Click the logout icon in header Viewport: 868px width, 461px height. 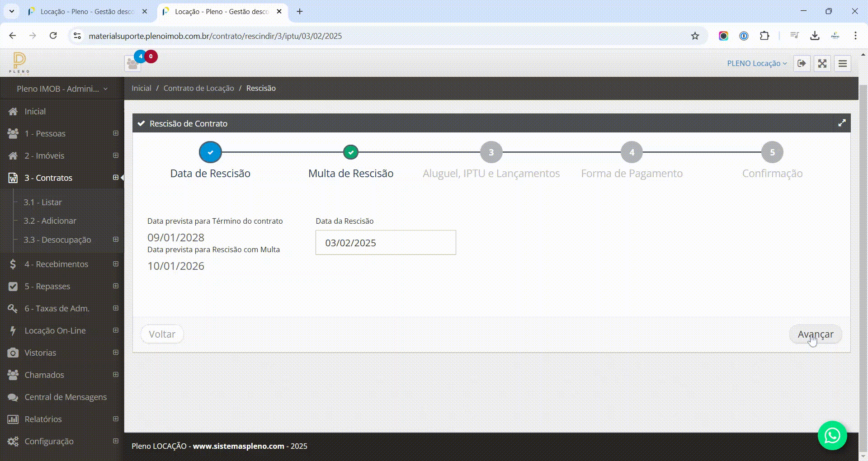point(802,63)
